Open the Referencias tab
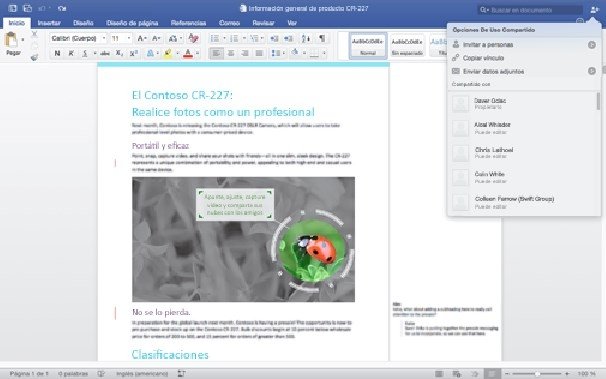Viewport: 606px width, 379px height. [188, 23]
